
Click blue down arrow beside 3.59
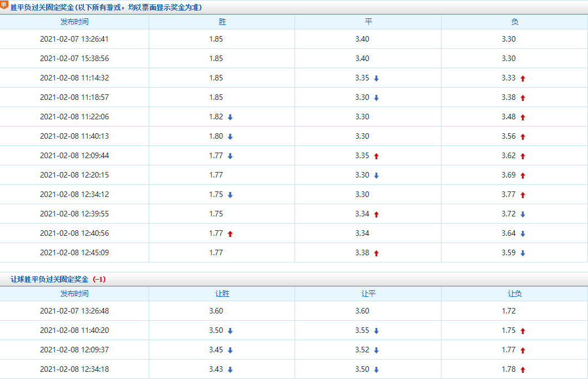click(523, 253)
